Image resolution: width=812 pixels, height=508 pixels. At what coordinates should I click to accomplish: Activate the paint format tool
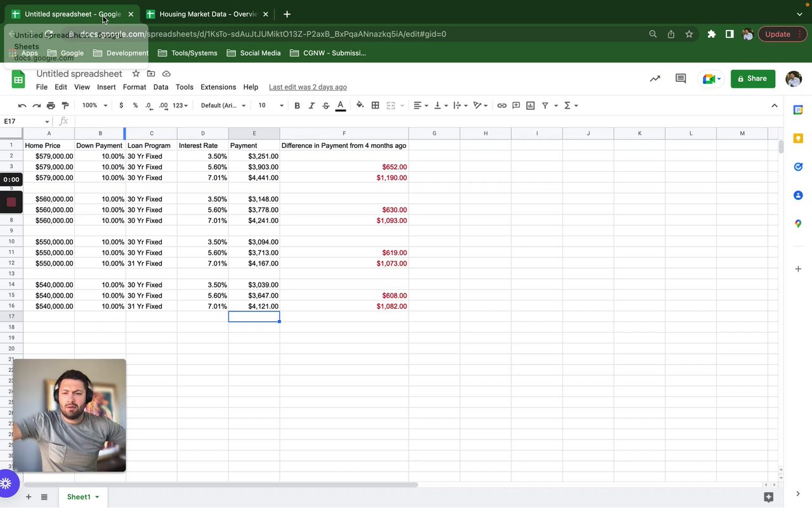pos(65,105)
